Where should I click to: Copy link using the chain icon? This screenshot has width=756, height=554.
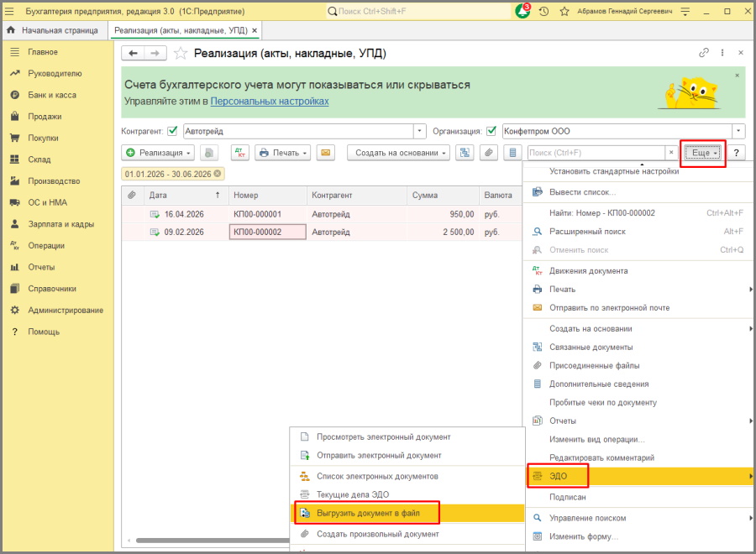pyautogui.click(x=704, y=53)
